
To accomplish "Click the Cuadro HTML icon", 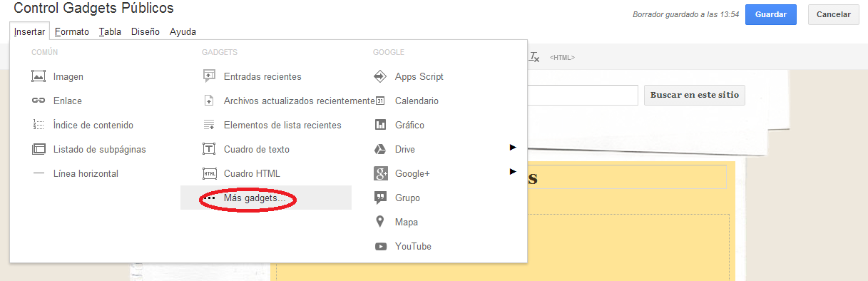I will tap(210, 173).
